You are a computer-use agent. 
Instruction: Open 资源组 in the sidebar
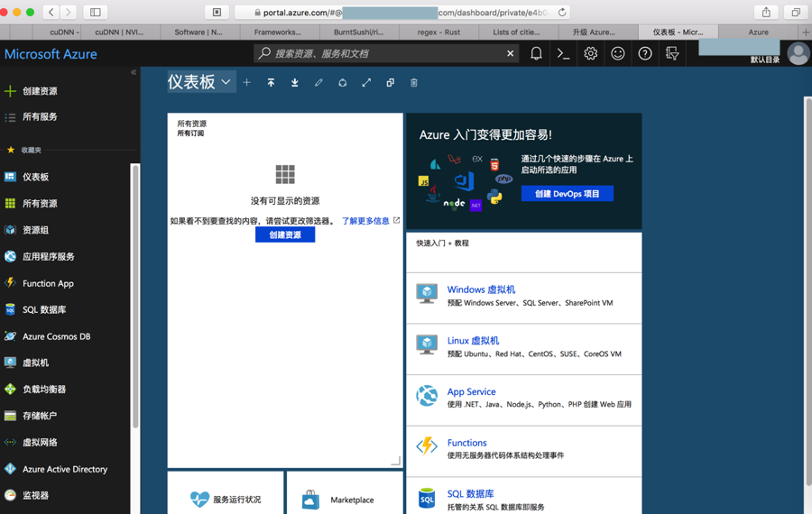coord(35,230)
